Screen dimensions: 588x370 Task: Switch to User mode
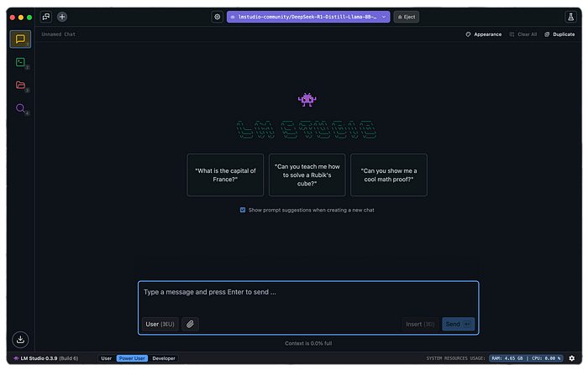[x=107, y=358]
